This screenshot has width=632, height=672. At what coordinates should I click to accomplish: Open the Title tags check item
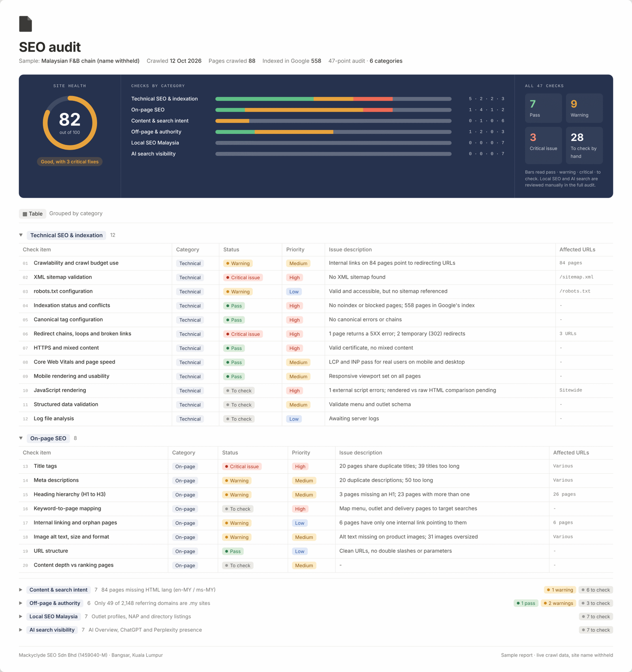coord(45,466)
